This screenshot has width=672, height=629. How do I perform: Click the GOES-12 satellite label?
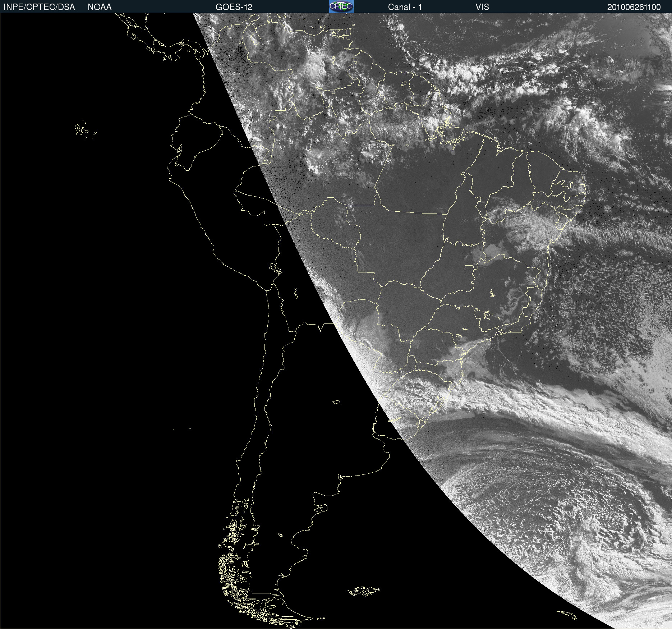tap(234, 7)
